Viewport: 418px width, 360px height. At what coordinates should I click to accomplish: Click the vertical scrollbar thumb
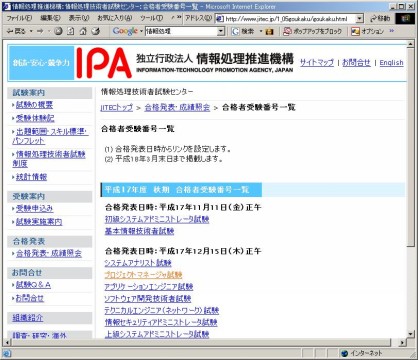[411, 148]
